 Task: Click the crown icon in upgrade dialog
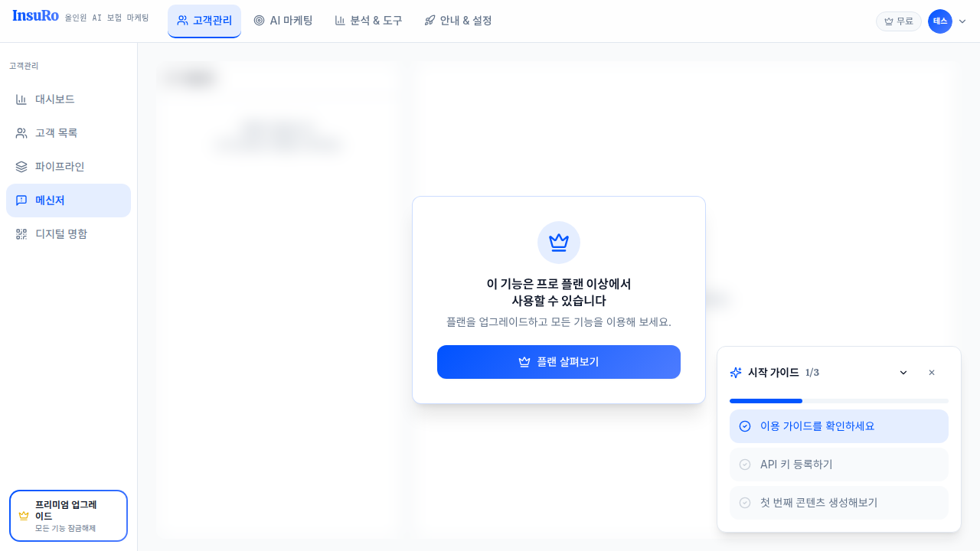tap(559, 243)
